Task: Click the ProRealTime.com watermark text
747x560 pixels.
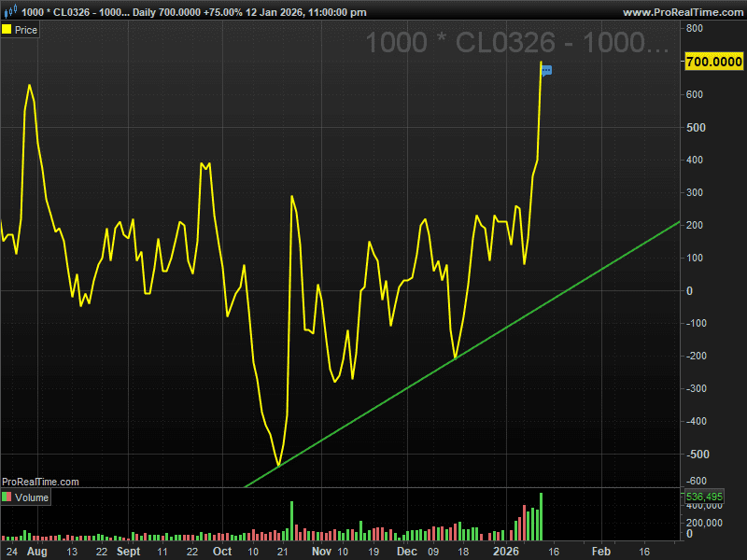Action: [x=40, y=482]
